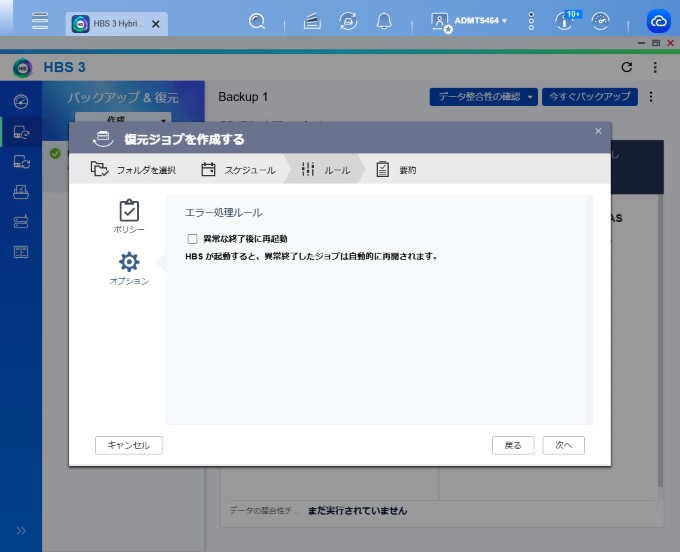Viewport: 680px width, 552px height.
Task: Select the ルール wizard step
Action: (x=326, y=170)
